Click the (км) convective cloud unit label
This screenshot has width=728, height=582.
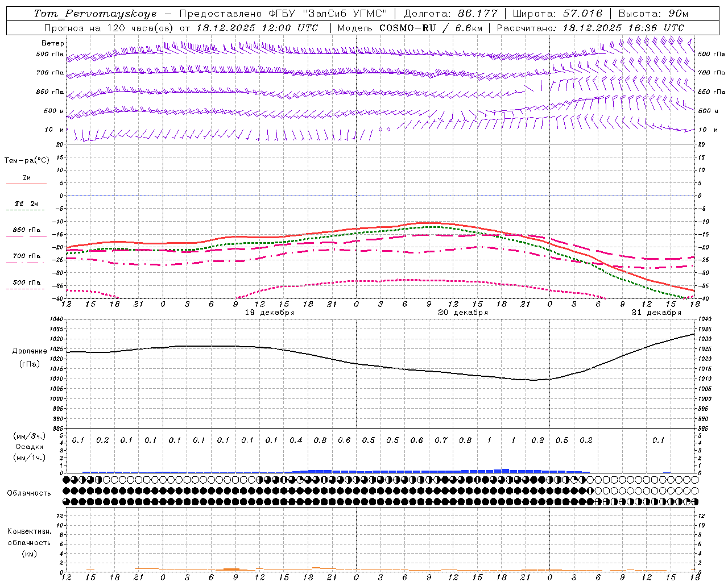tap(30, 554)
